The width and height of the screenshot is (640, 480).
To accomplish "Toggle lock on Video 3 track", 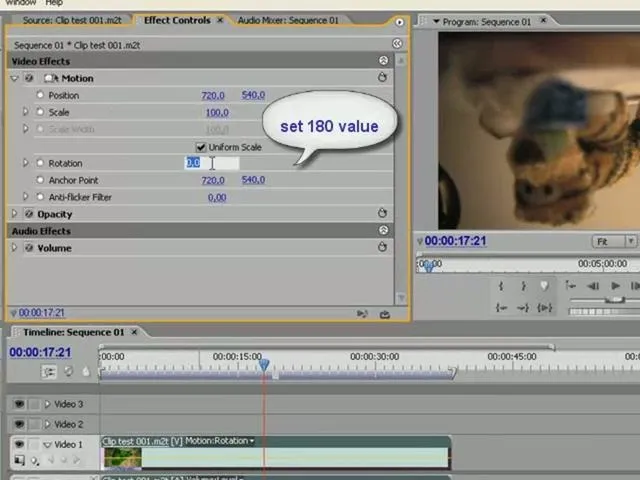I will tap(34, 404).
